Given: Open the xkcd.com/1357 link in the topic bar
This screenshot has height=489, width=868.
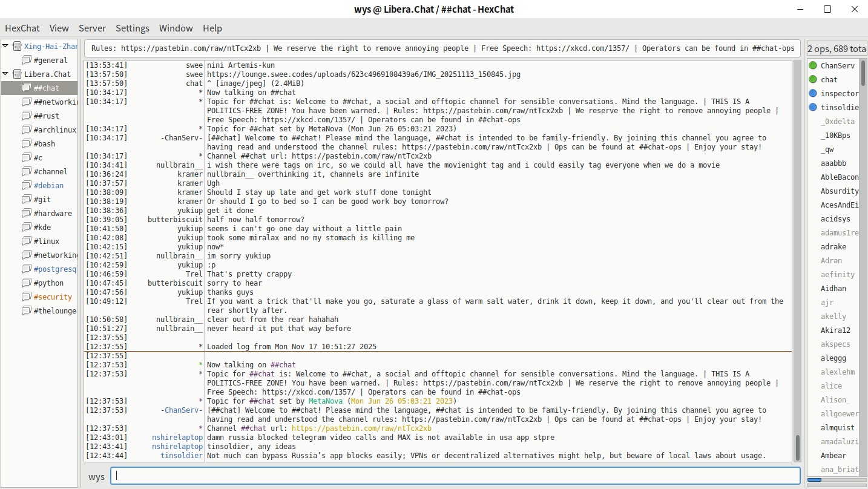Looking at the screenshot, I should [x=583, y=48].
